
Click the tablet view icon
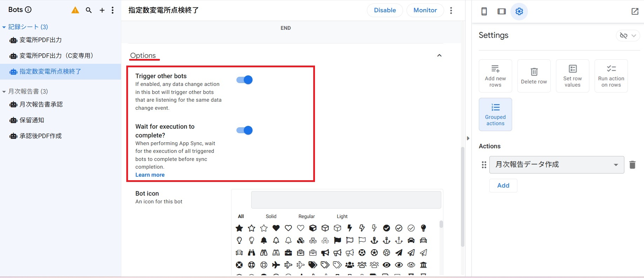(502, 11)
